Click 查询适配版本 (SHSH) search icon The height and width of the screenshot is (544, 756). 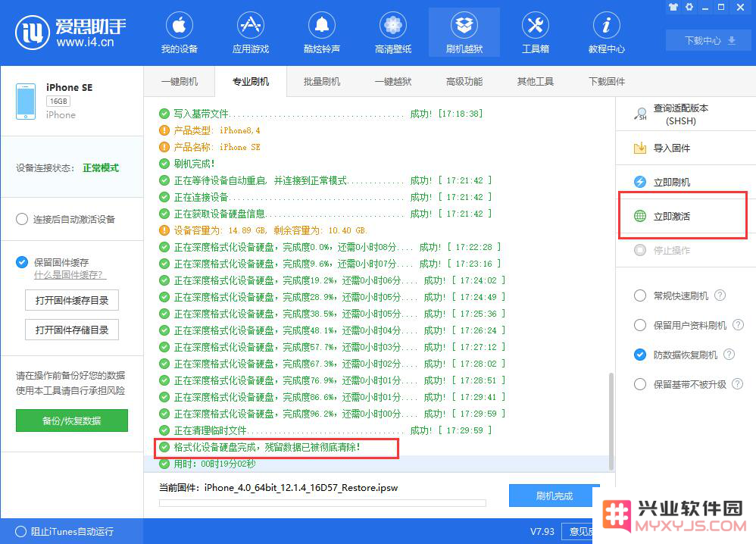click(x=640, y=114)
